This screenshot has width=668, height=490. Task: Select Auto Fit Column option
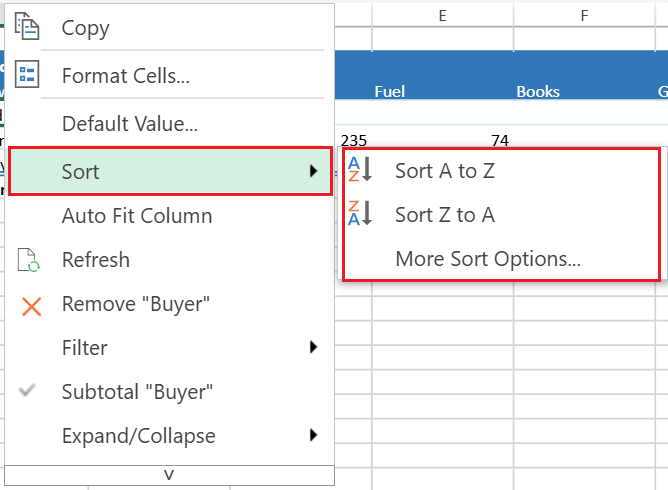click(x=137, y=216)
